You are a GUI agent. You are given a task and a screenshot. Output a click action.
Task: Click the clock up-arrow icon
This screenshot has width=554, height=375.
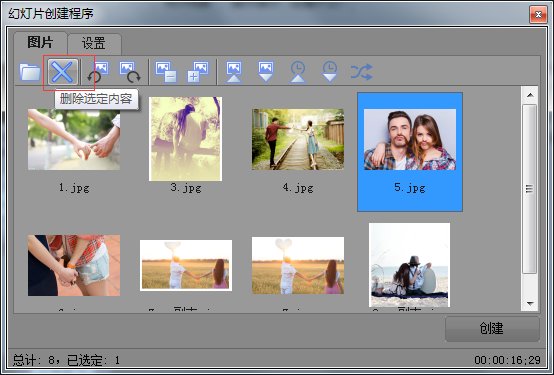tap(298, 72)
